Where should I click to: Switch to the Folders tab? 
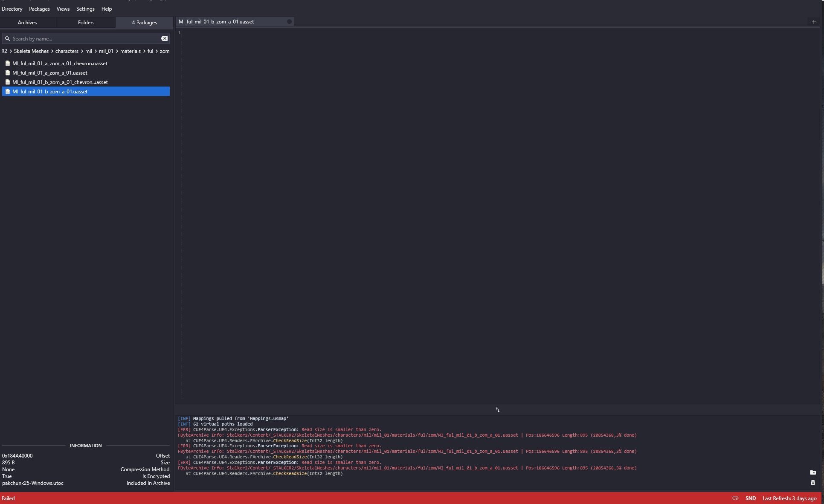tap(86, 23)
